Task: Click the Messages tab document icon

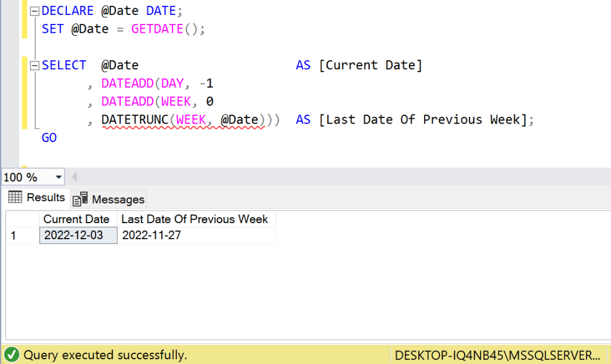Action: tap(81, 199)
